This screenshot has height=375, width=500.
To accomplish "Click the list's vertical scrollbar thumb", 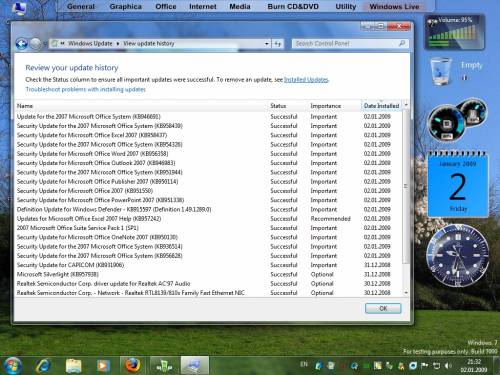I will pyautogui.click(x=406, y=187).
